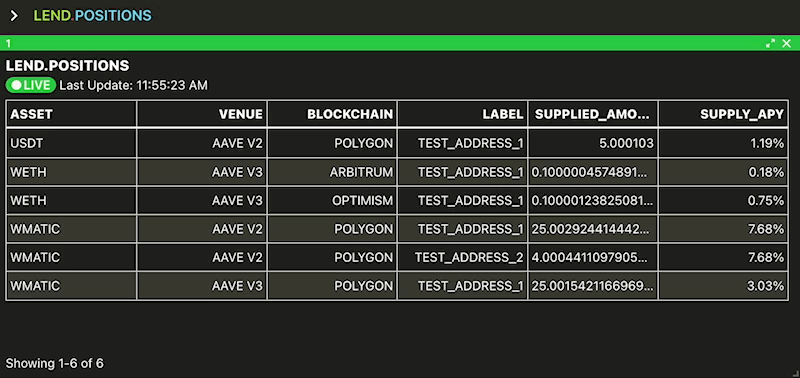
Task: Click the panel resize grip at bottom corner
Action: pos(795,373)
